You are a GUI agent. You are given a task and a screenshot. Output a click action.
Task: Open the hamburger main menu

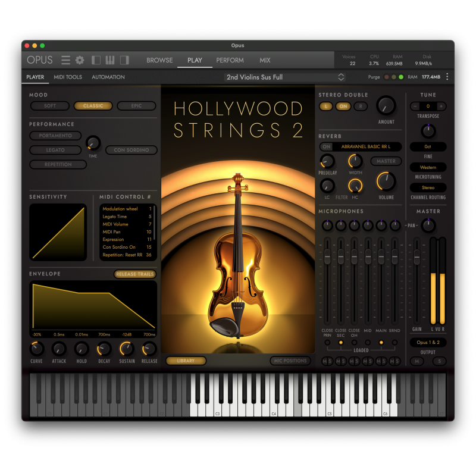pyautogui.click(x=65, y=60)
